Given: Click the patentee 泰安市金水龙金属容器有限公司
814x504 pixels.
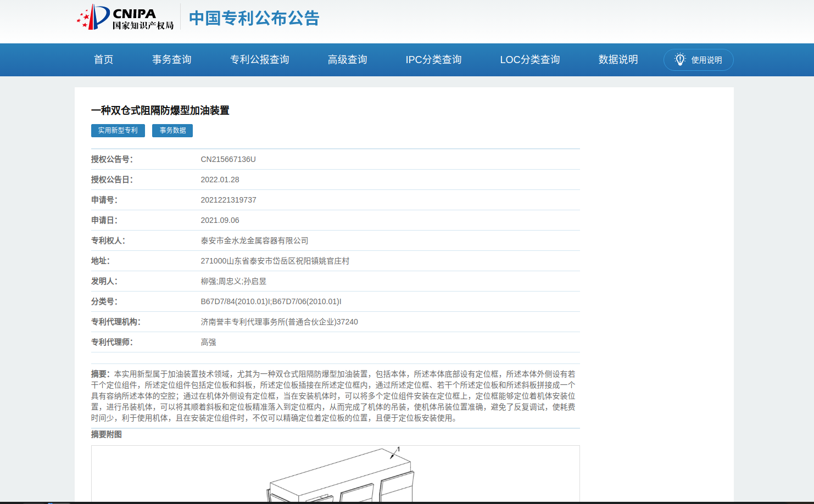Looking at the screenshot, I should tap(254, 240).
